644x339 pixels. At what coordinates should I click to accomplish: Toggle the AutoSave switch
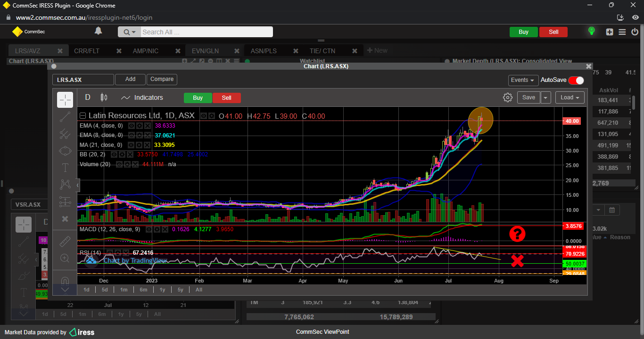tap(576, 81)
